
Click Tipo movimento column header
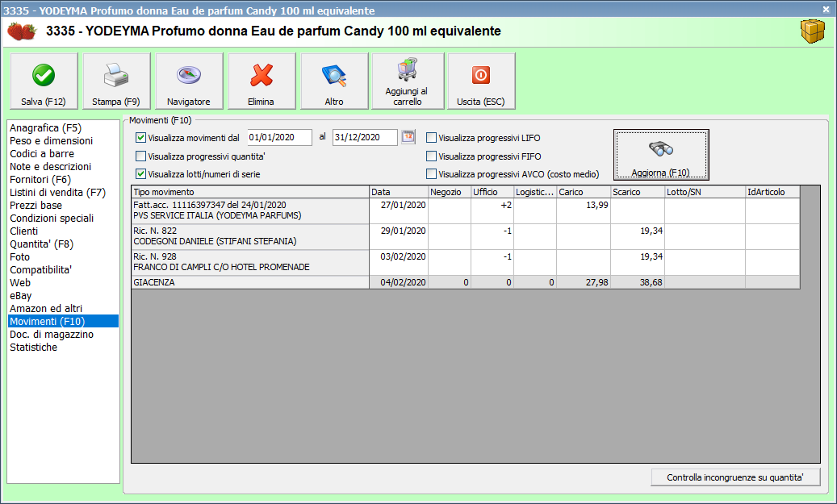tap(250, 192)
